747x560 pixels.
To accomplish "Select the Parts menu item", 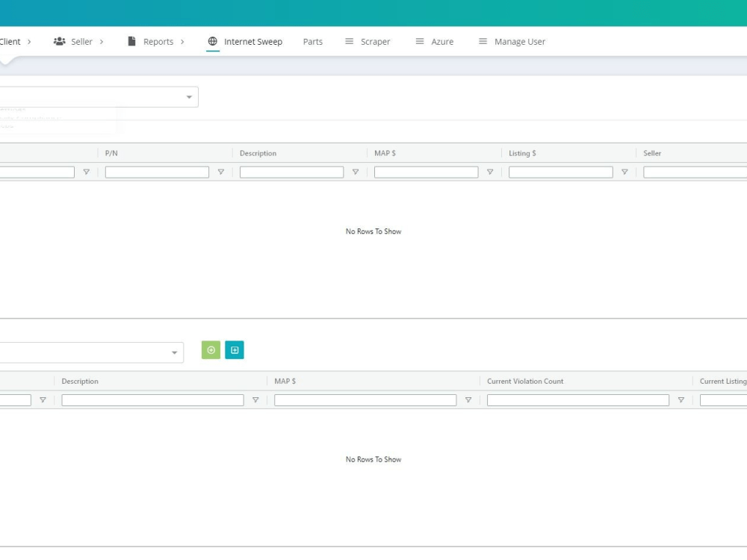I will coord(312,41).
